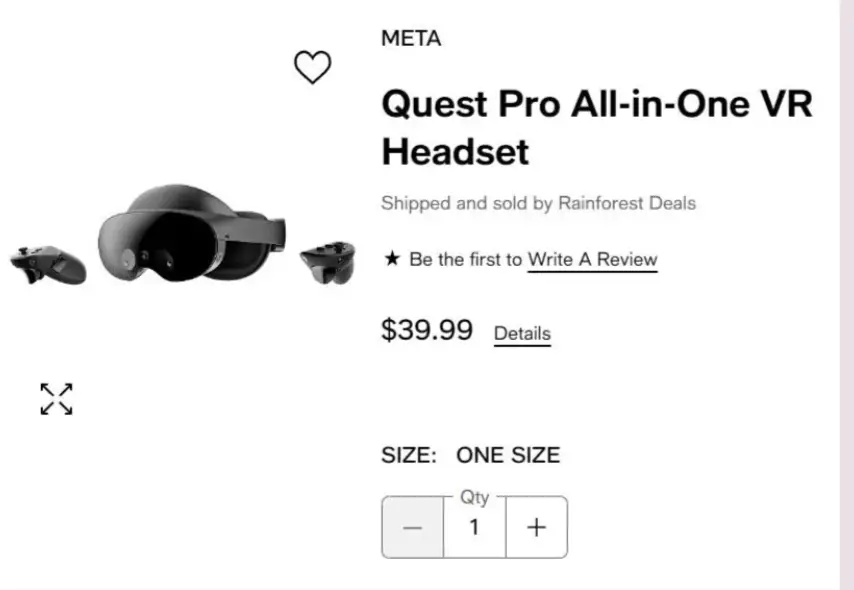Add the headset to wishlist with heart icon

click(x=312, y=68)
